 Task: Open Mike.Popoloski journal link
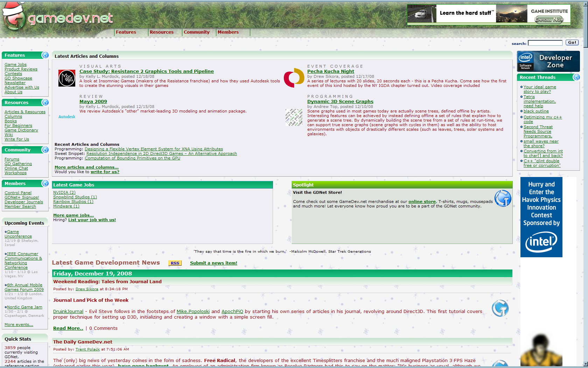[193, 311]
